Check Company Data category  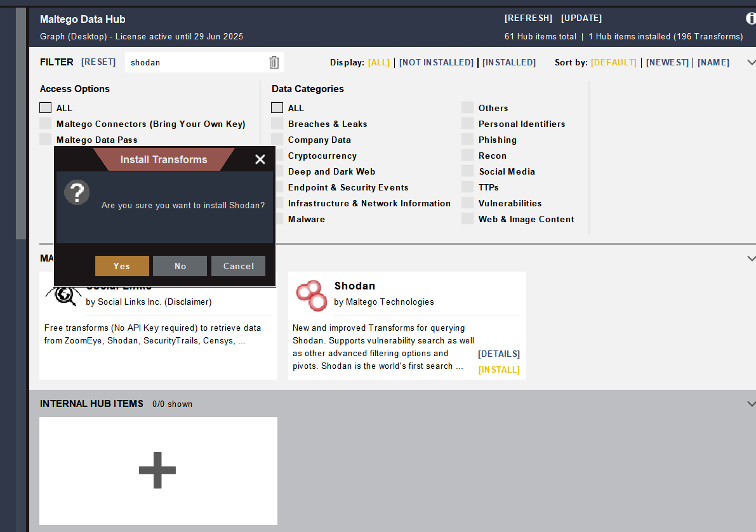[277, 140]
